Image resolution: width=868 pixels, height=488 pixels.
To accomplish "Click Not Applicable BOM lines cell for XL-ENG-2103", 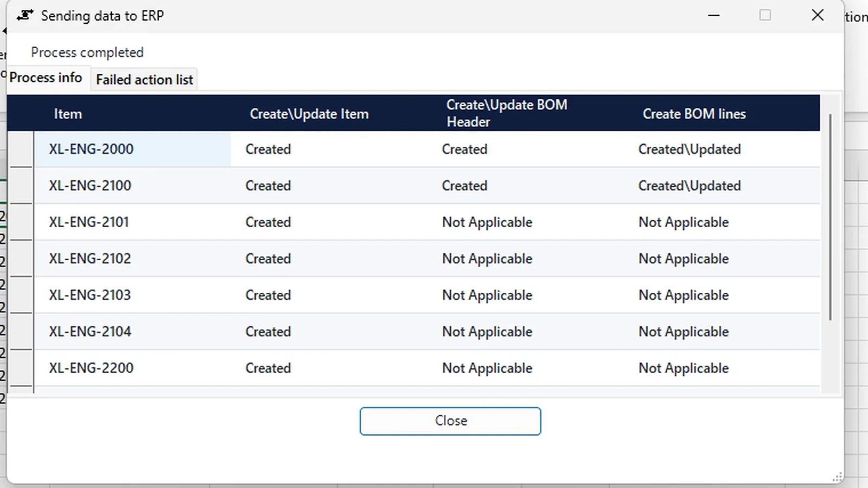I will tap(722, 295).
